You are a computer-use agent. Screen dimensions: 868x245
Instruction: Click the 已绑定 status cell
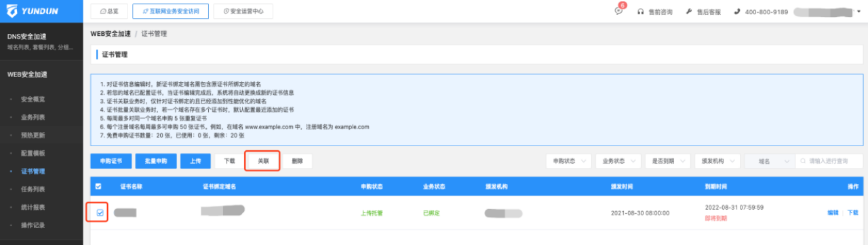(431, 213)
